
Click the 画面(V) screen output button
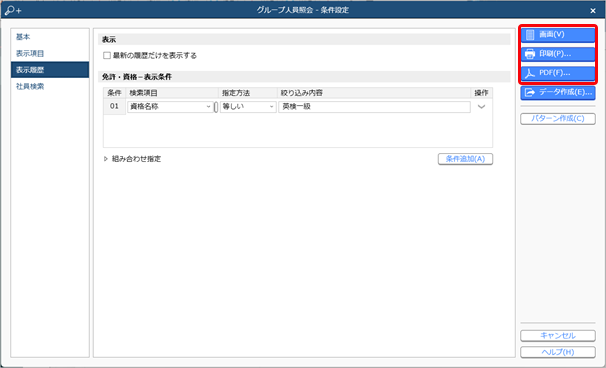click(x=558, y=35)
